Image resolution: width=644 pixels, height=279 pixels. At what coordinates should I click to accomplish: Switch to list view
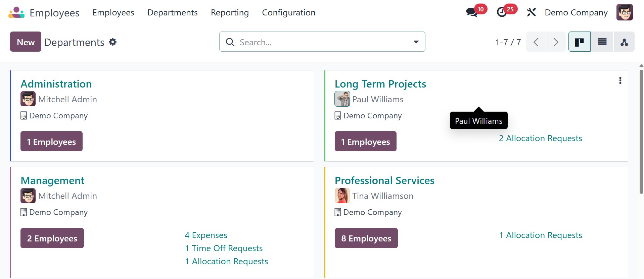click(x=602, y=42)
